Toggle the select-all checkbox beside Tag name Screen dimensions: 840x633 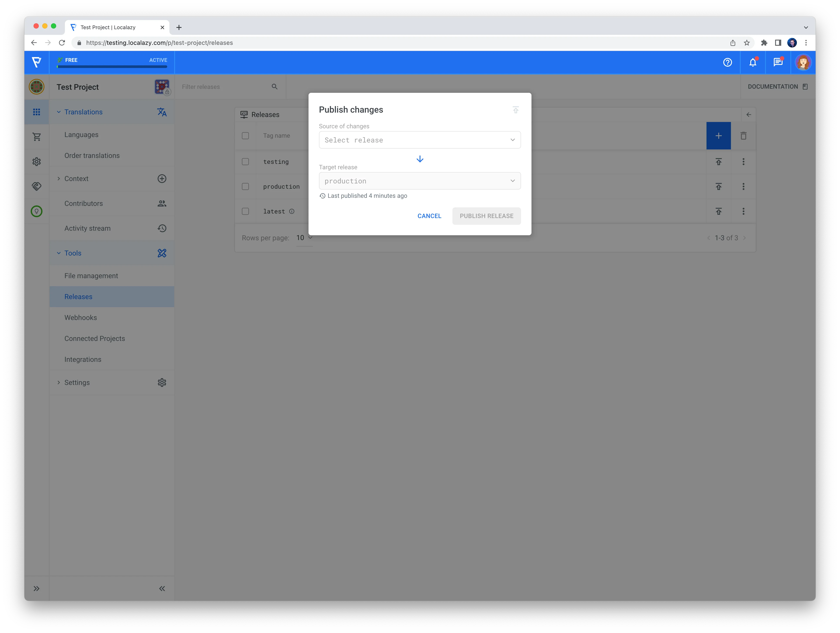[x=245, y=136]
